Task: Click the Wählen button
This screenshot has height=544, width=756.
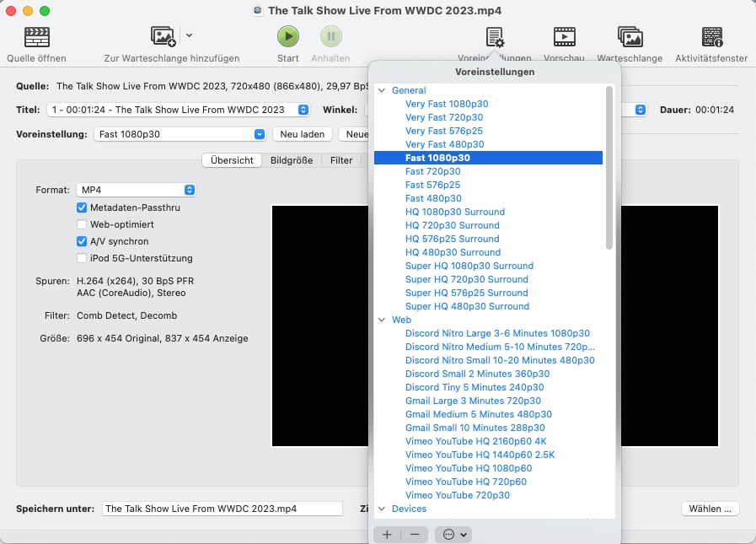Action: tap(710, 509)
